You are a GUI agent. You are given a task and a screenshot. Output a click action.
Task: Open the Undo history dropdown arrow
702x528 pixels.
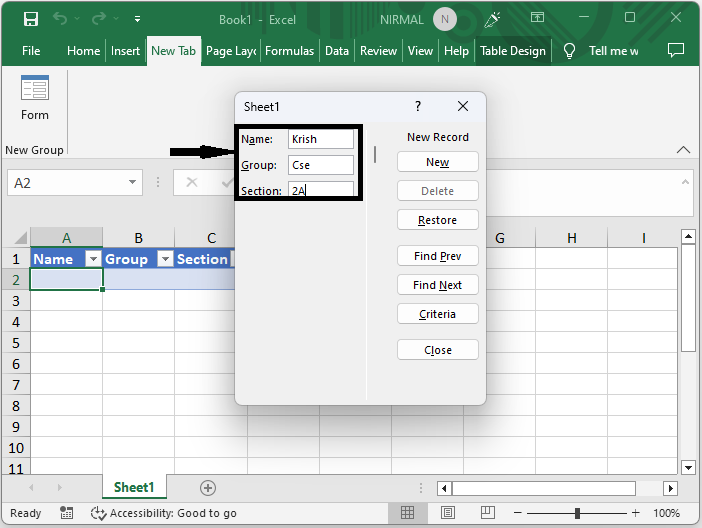tap(77, 19)
